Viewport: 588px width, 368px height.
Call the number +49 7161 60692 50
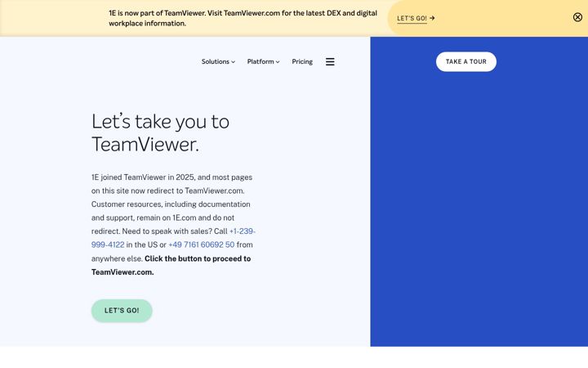click(202, 245)
